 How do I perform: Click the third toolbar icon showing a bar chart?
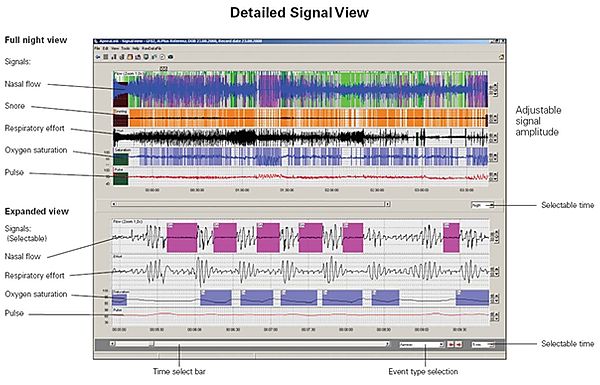pyautogui.click(x=114, y=57)
